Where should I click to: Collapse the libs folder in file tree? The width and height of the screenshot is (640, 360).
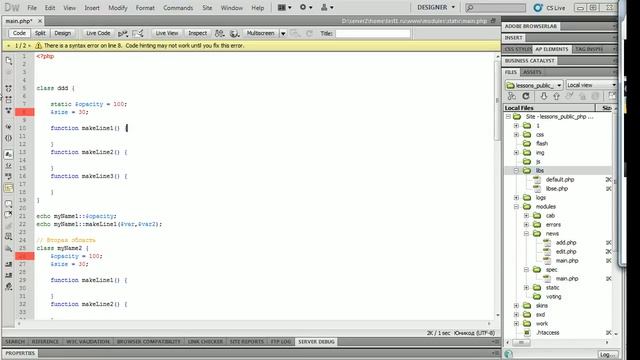[x=516, y=171]
